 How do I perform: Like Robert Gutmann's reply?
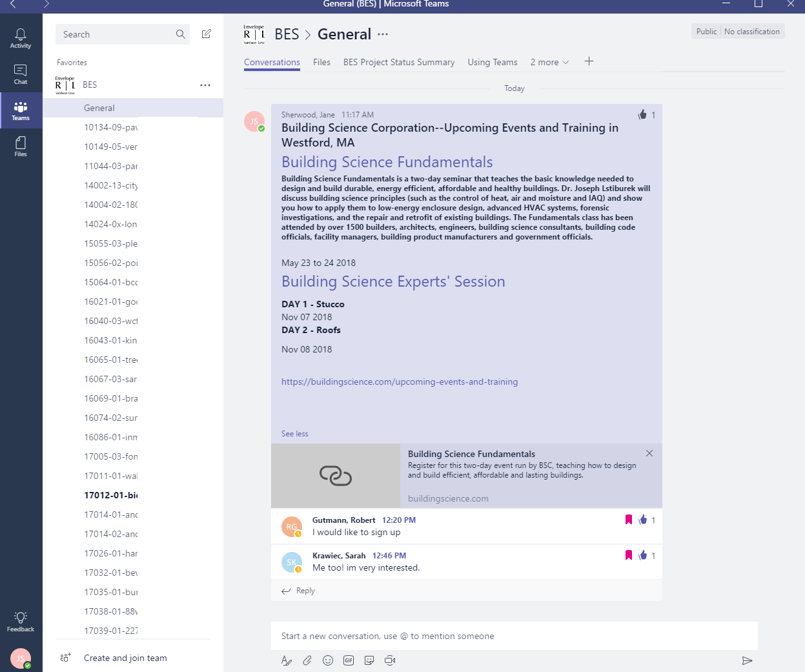643,520
